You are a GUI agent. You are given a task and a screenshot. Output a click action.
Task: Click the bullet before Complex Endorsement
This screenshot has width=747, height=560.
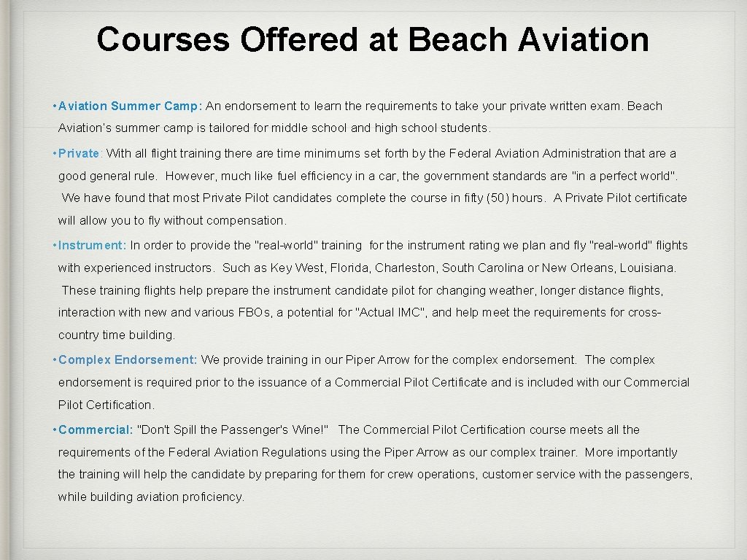[x=55, y=360]
